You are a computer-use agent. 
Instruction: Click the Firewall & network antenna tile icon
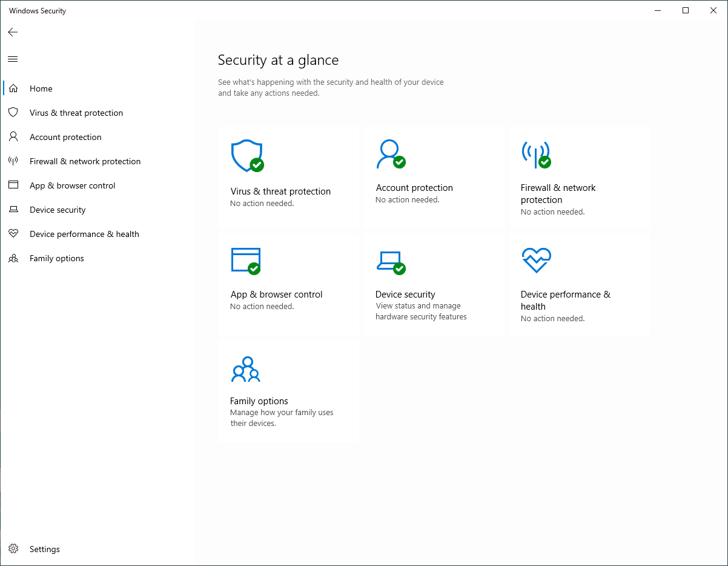535,154
